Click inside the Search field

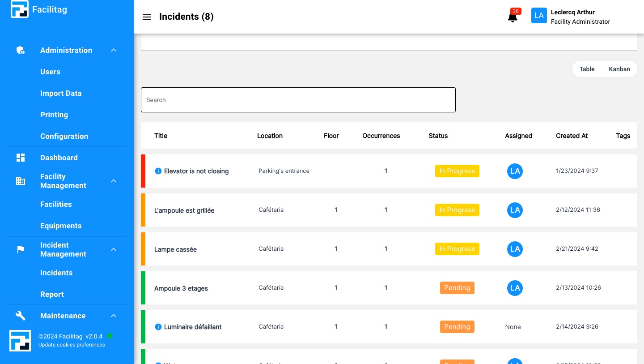(298, 100)
